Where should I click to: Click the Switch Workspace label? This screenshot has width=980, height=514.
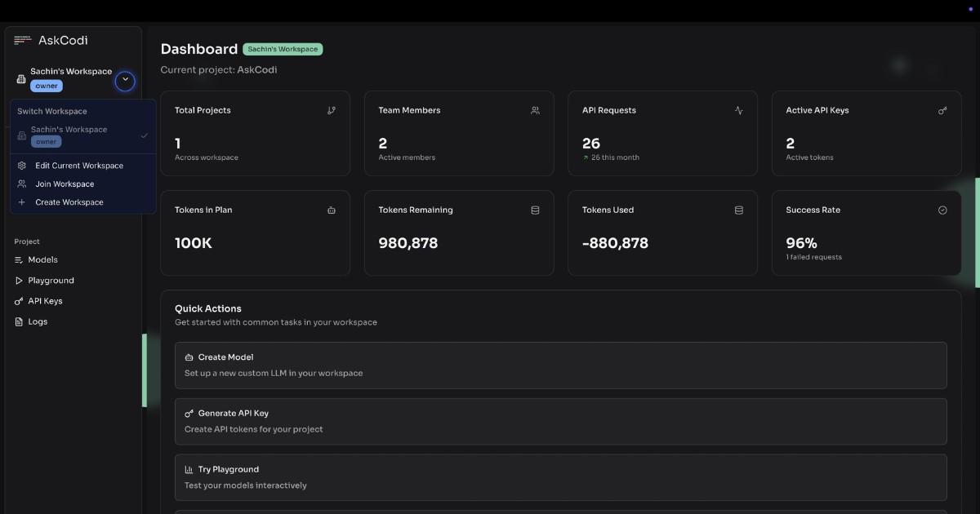52,111
